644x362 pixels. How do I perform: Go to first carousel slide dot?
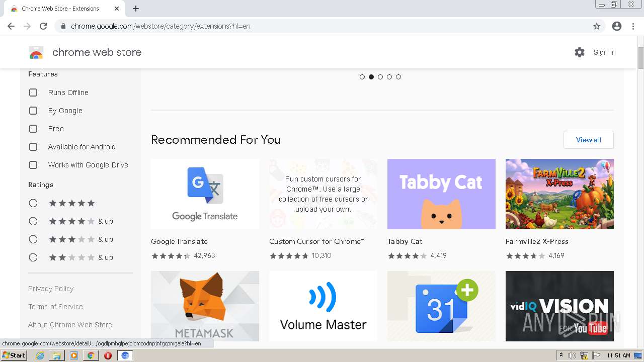(362, 77)
